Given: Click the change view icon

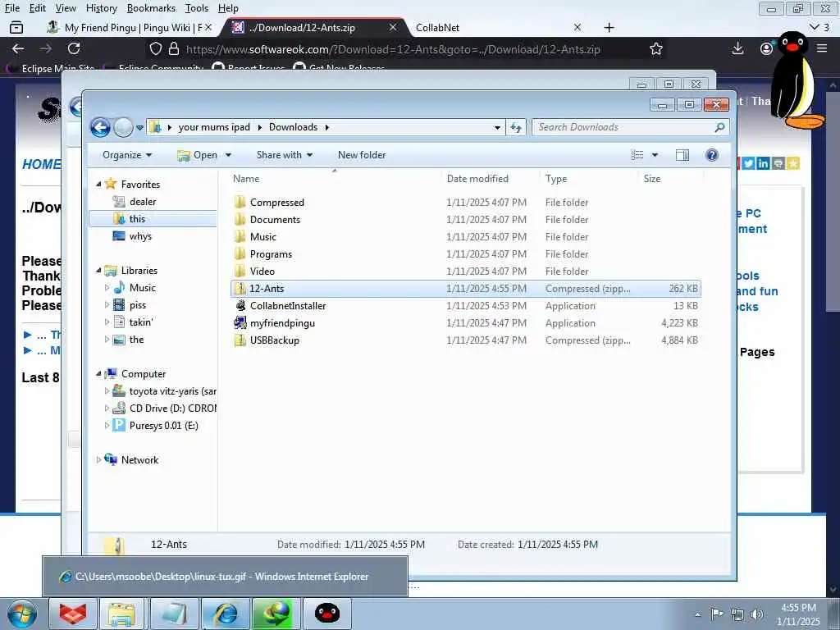Looking at the screenshot, I should (x=637, y=155).
